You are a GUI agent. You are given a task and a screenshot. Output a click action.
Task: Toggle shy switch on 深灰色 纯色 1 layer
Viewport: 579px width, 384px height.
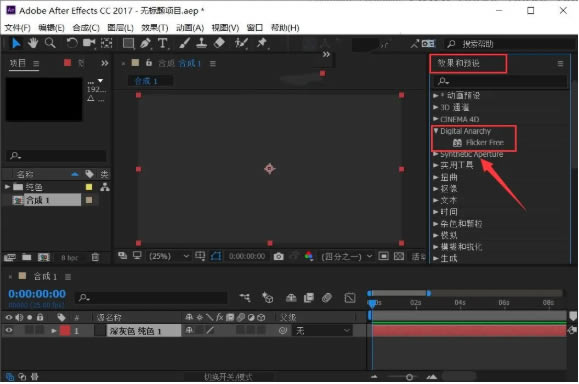pyautogui.click(x=189, y=330)
